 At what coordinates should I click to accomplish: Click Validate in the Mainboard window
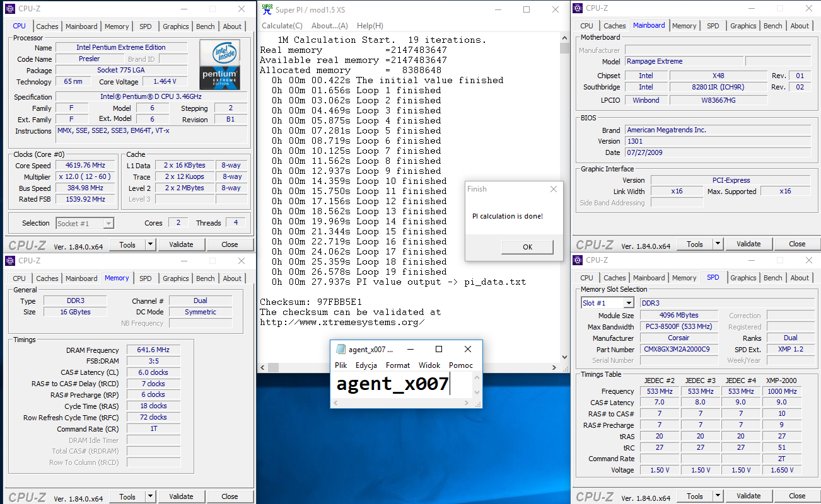tap(748, 244)
